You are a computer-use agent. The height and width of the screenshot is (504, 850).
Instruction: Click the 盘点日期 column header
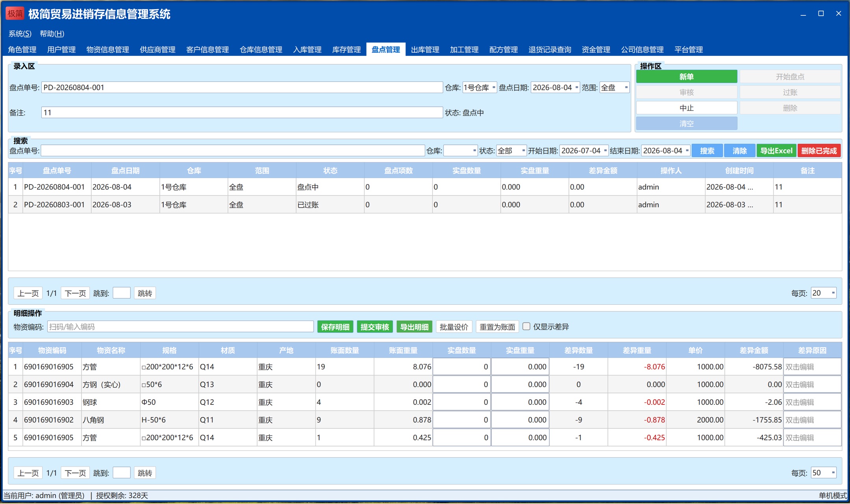(125, 170)
